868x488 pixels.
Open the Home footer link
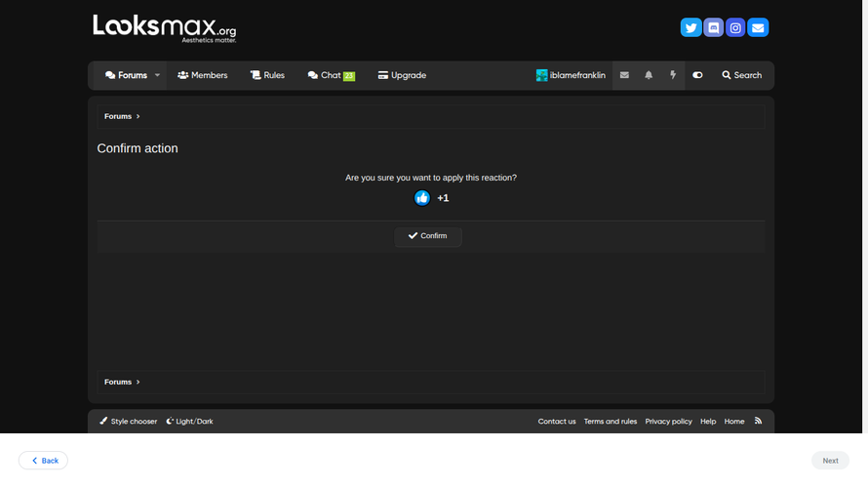coord(734,422)
